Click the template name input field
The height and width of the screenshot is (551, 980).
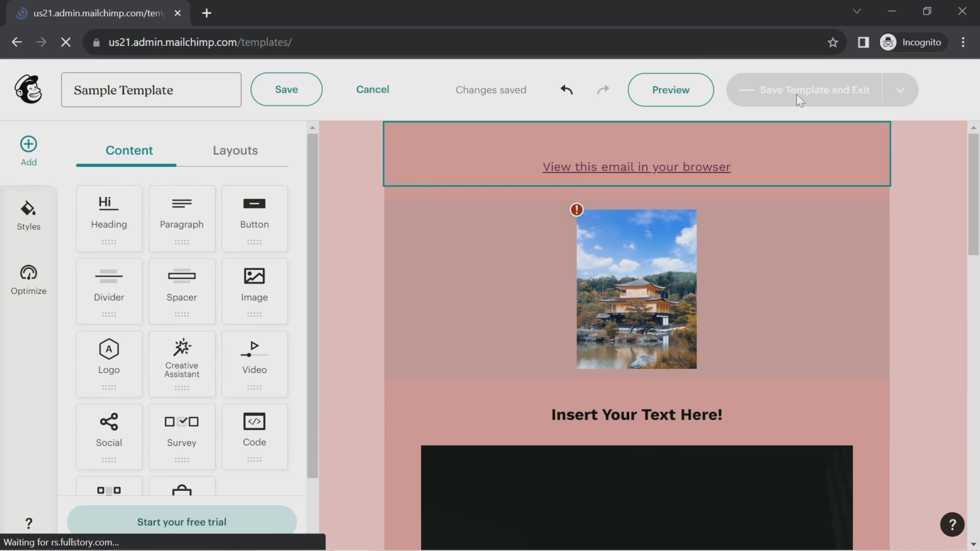151,90
